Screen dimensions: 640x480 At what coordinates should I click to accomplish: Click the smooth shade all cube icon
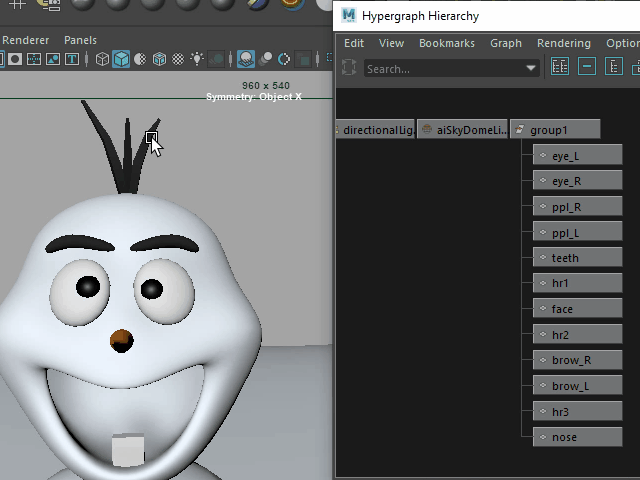pos(121,60)
